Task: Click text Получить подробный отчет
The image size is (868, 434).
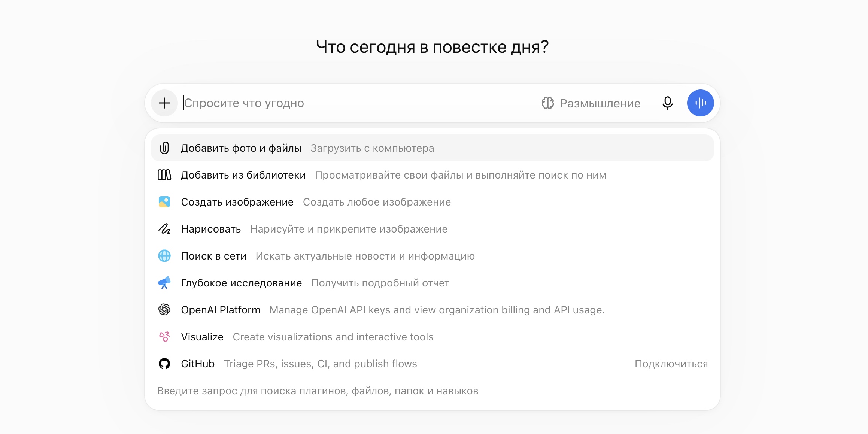Action: point(380,283)
